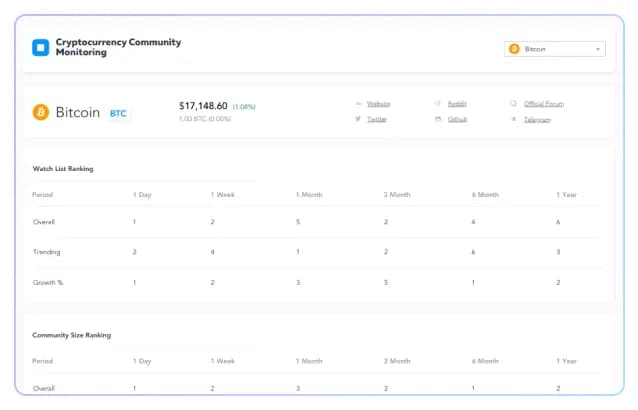Click the 1 Month column header in Watch List Ranking
The width and height of the screenshot is (638, 410).
(x=309, y=195)
